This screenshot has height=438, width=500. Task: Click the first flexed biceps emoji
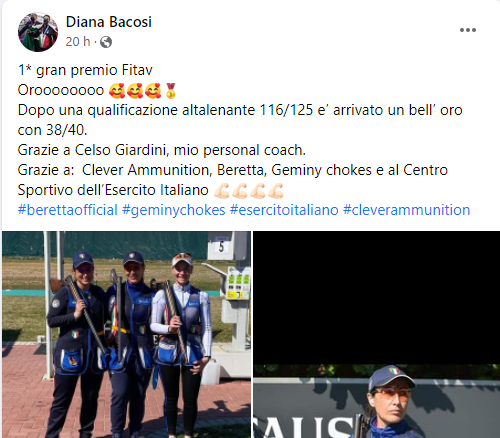point(222,190)
